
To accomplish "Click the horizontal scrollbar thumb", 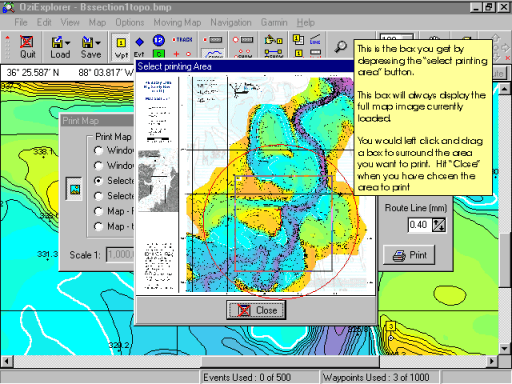I will pyautogui.click(x=290, y=361).
